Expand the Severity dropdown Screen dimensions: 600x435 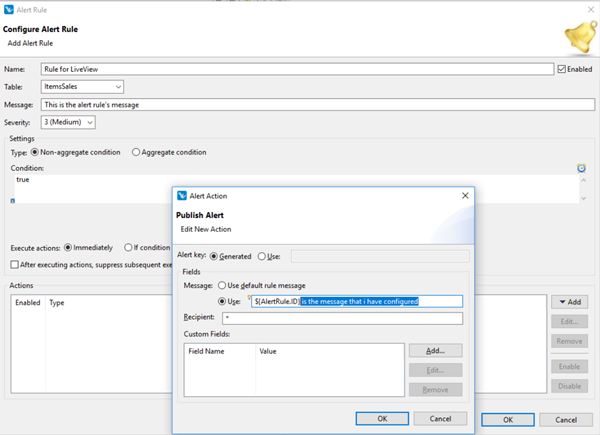pos(68,122)
